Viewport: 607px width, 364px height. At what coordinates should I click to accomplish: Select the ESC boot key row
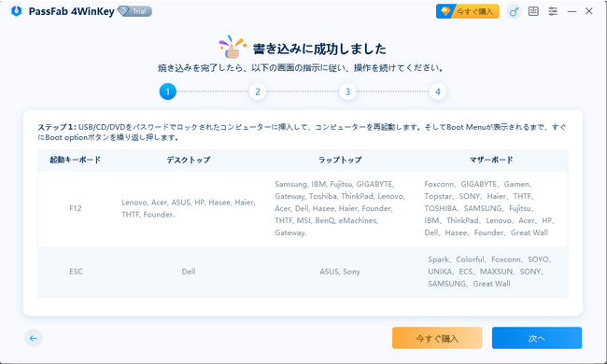point(303,272)
